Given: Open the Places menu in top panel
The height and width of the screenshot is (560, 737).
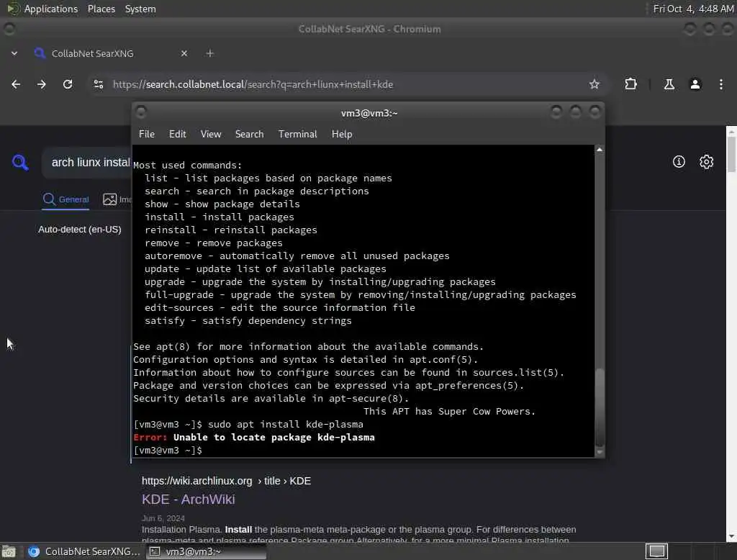Looking at the screenshot, I should 101,9.
